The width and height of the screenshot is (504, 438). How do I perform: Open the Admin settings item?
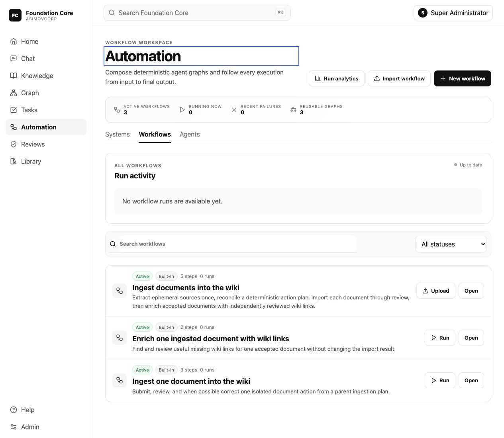pyautogui.click(x=46, y=427)
